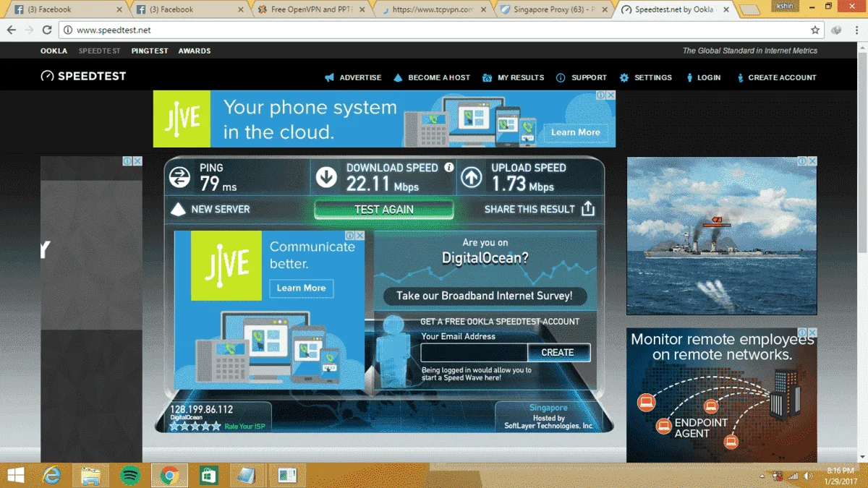Click the My Results icon

click(x=487, y=77)
